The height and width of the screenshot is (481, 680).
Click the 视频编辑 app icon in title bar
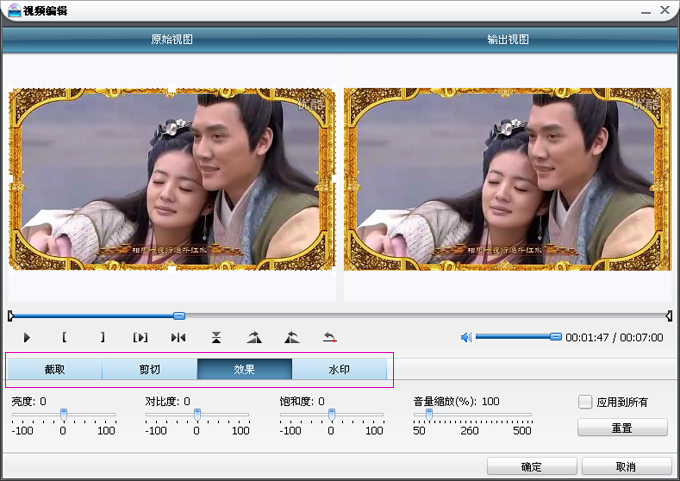14,10
